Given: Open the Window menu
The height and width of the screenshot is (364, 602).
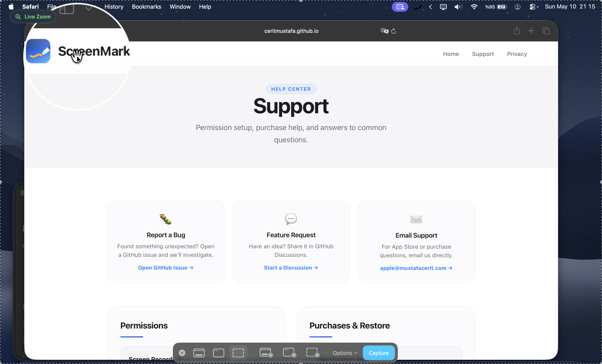Looking at the screenshot, I should click(x=180, y=7).
